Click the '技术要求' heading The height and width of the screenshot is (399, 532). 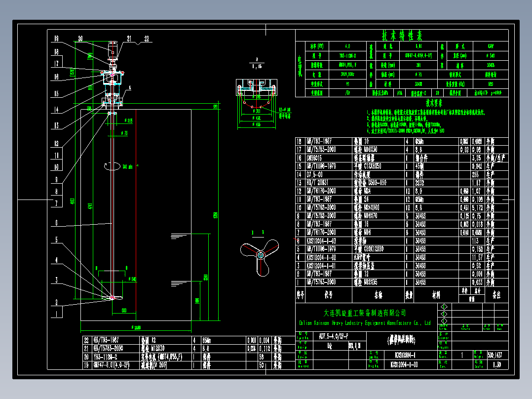(x=434, y=103)
